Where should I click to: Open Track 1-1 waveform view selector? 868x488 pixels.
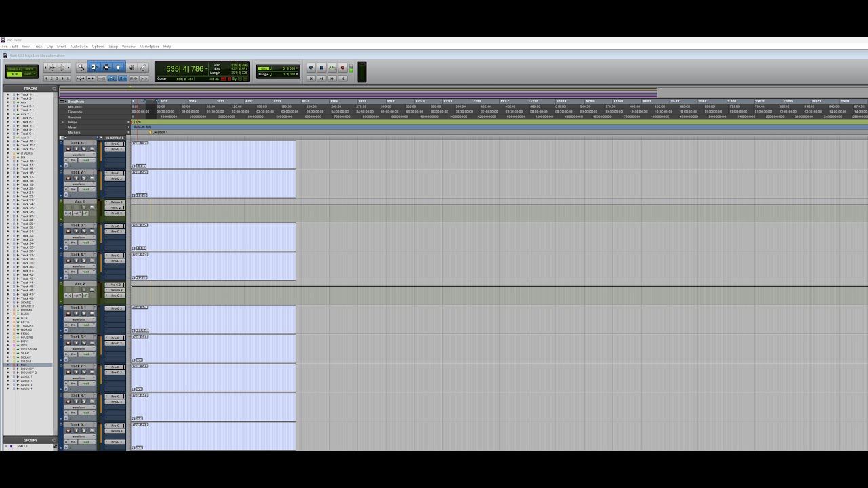[79, 155]
